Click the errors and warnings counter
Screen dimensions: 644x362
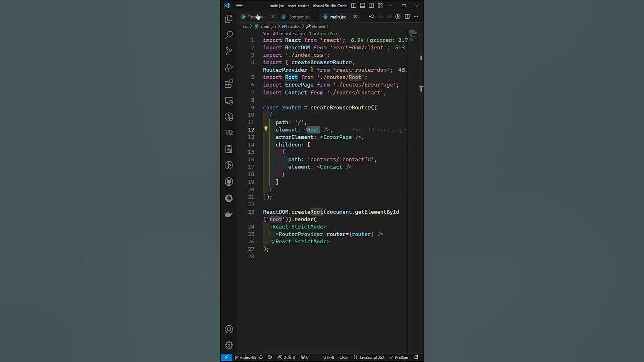tap(287, 357)
